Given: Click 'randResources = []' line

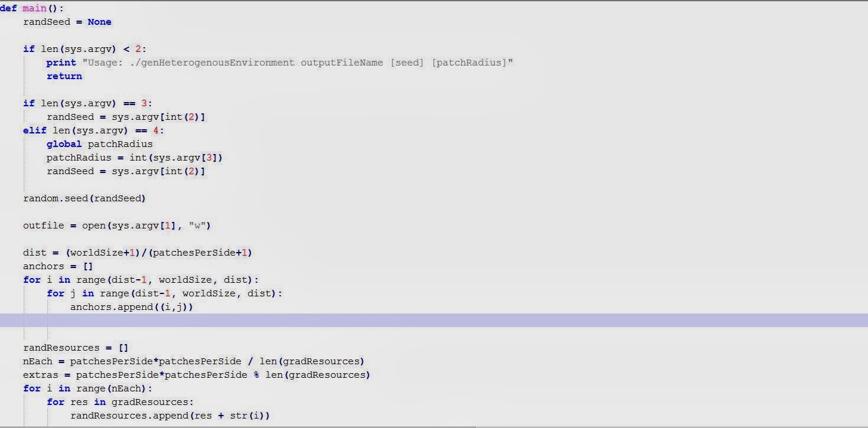Looking at the screenshot, I should [x=76, y=348].
